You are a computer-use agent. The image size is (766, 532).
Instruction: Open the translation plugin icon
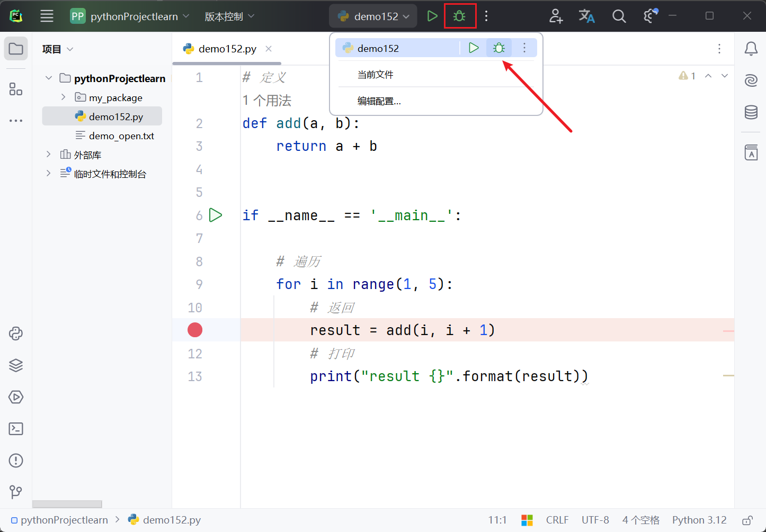587,16
